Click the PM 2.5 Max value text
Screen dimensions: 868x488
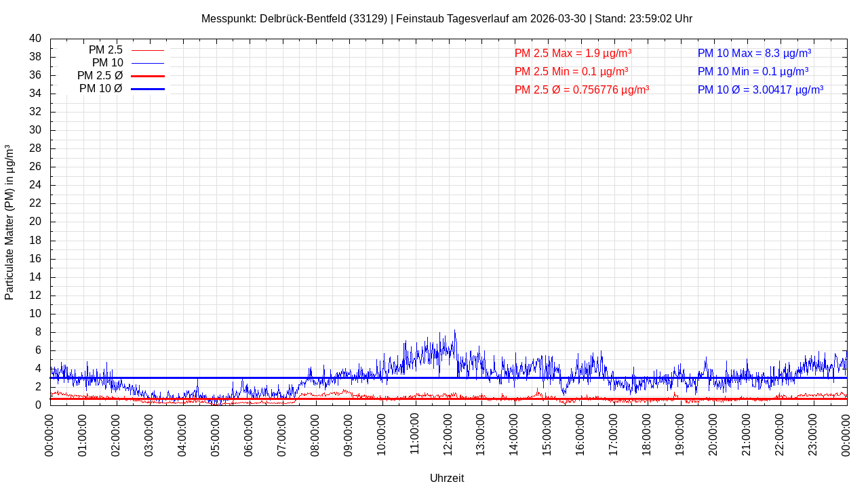pos(573,53)
